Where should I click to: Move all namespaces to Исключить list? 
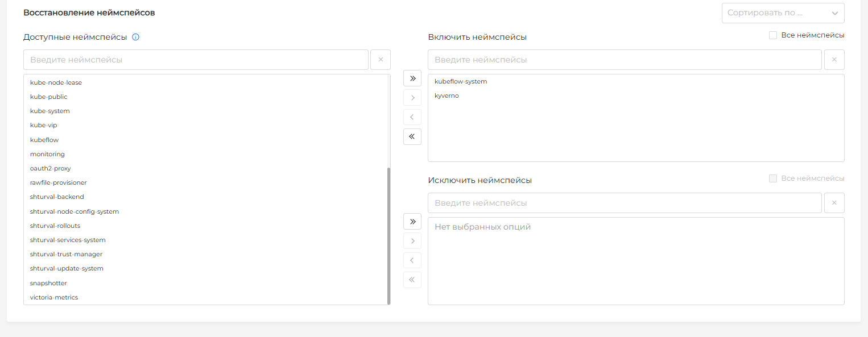[x=412, y=222]
